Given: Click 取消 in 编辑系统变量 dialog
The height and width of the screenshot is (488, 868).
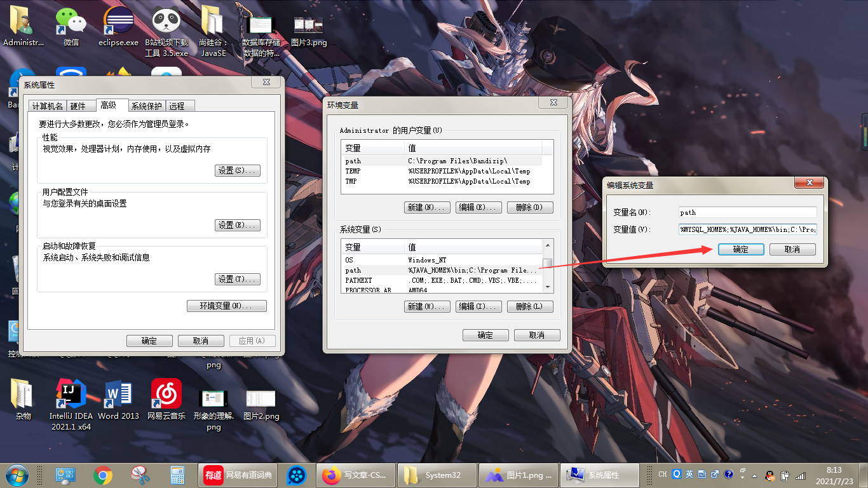Looking at the screenshot, I should tap(792, 250).
